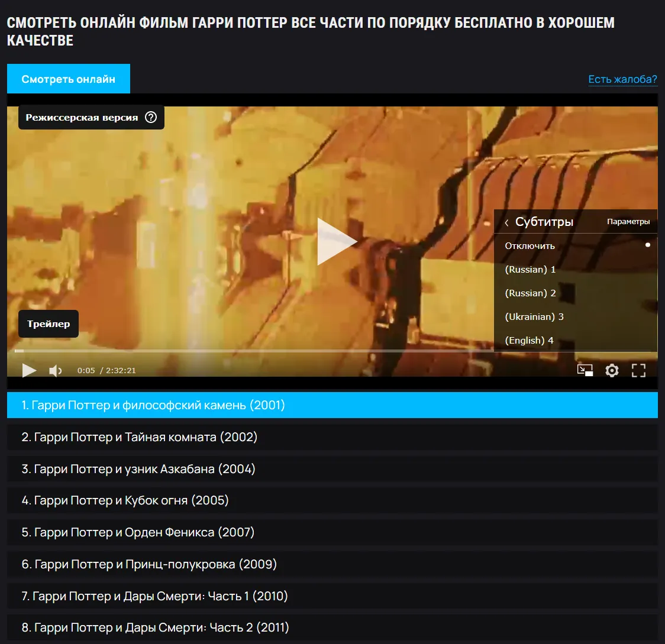Screen dimensions: 665x644
Task: Click the Режиссерская версия button
Action: pos(91,118)
